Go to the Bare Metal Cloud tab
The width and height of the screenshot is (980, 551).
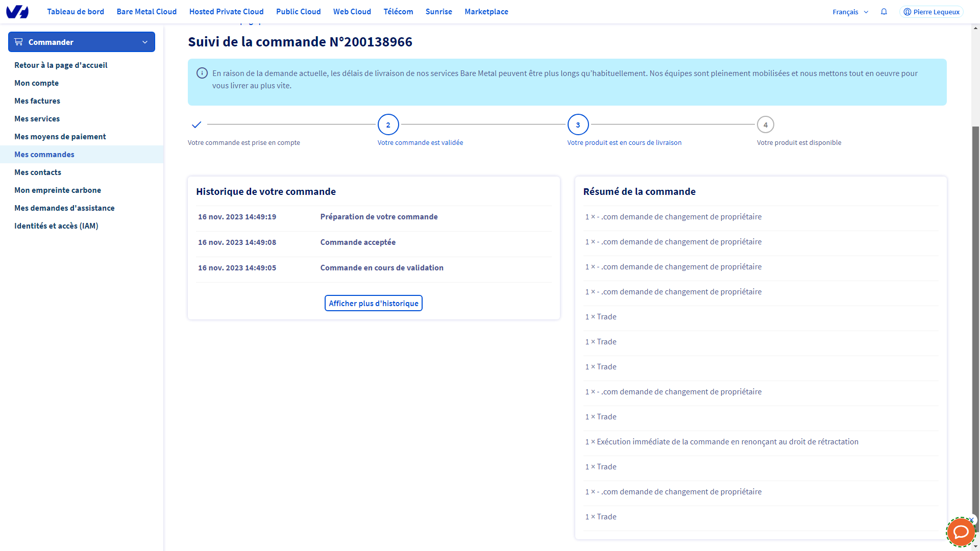tap(146, 12)
